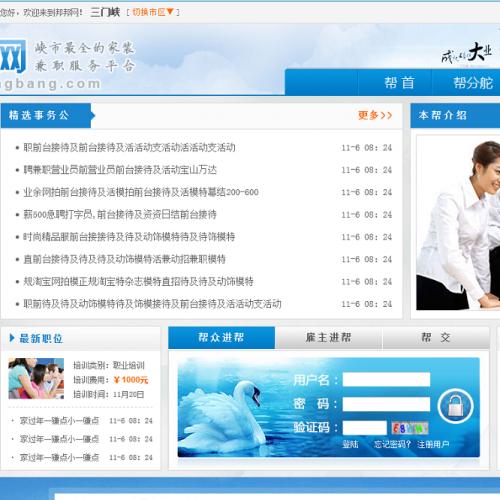Open listing 直前台接待及待及待及动饰模特活兼动招兼职模特
This screenshot has height=500, width=500.
(124, 259)
